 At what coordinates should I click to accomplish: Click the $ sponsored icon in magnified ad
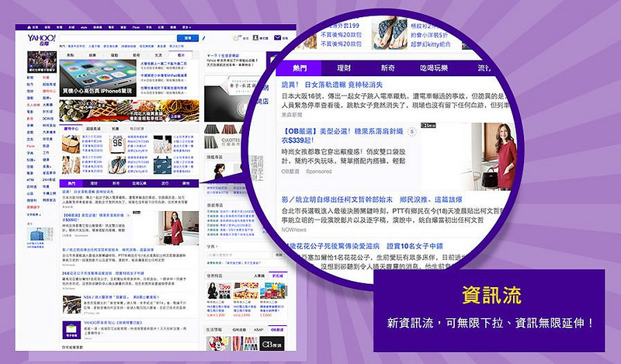[412, 132]
